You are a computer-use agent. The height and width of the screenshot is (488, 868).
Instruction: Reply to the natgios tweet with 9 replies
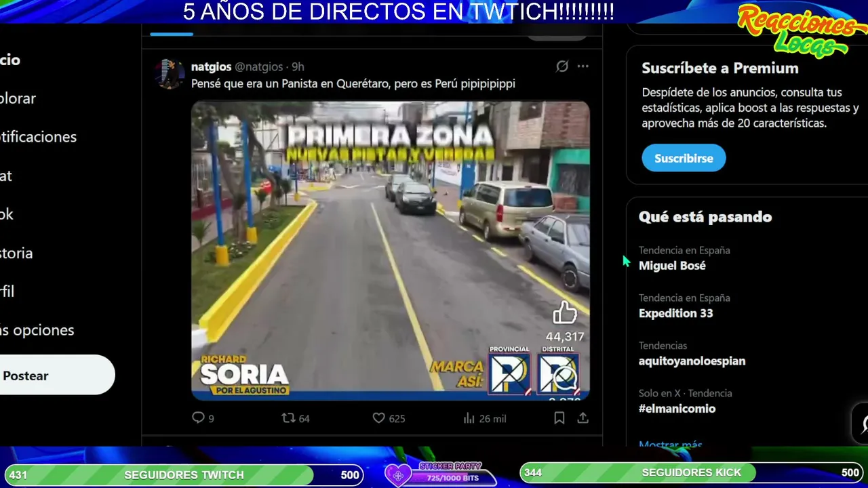pyautogui.click(x=203, y=418)
